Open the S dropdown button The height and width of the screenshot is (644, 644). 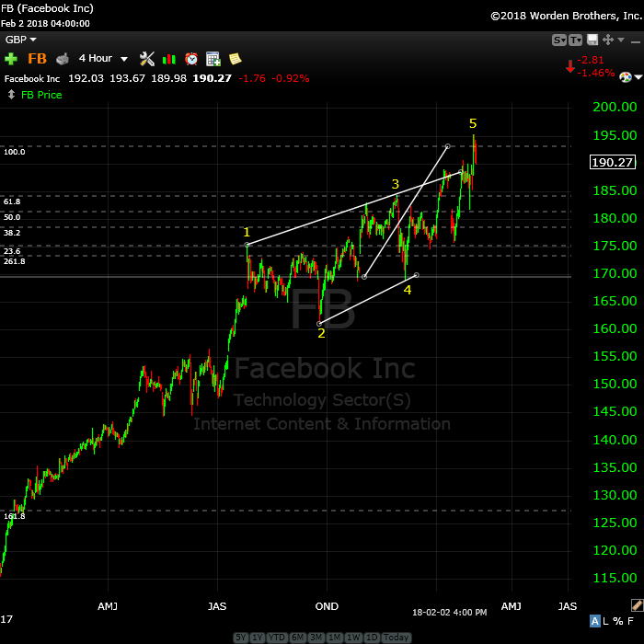click(559, 40)
